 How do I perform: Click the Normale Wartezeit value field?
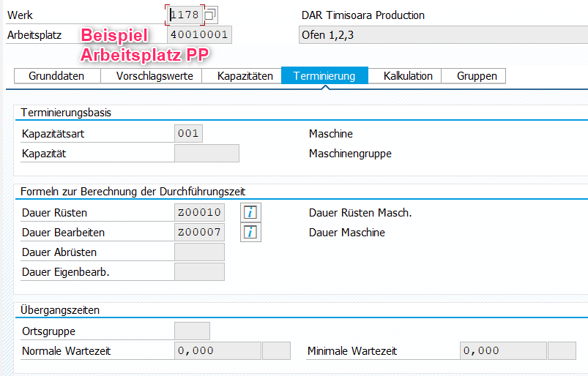(x=217, y=351)
